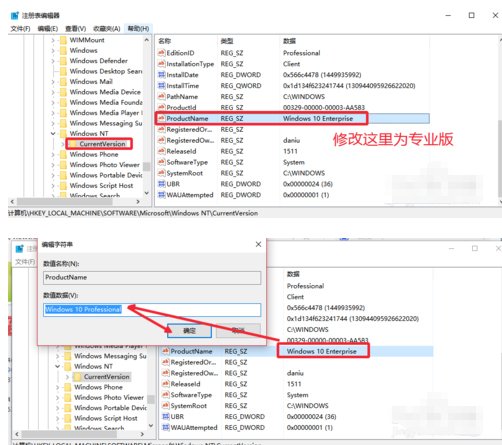Click the Windows Media Device folder icon
The width and height of the screenshot is (502, 445).
point(63,92)
